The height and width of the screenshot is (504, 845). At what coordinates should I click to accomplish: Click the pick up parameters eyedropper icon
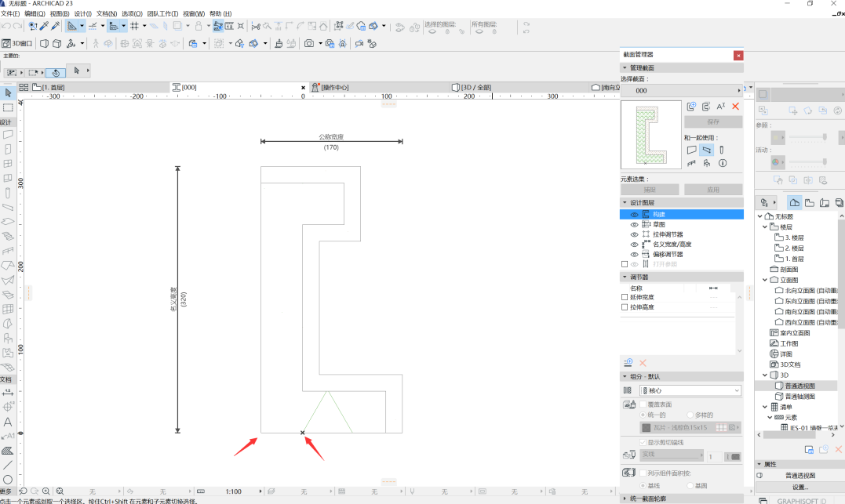pyautogui.click(x=44, y=26)
